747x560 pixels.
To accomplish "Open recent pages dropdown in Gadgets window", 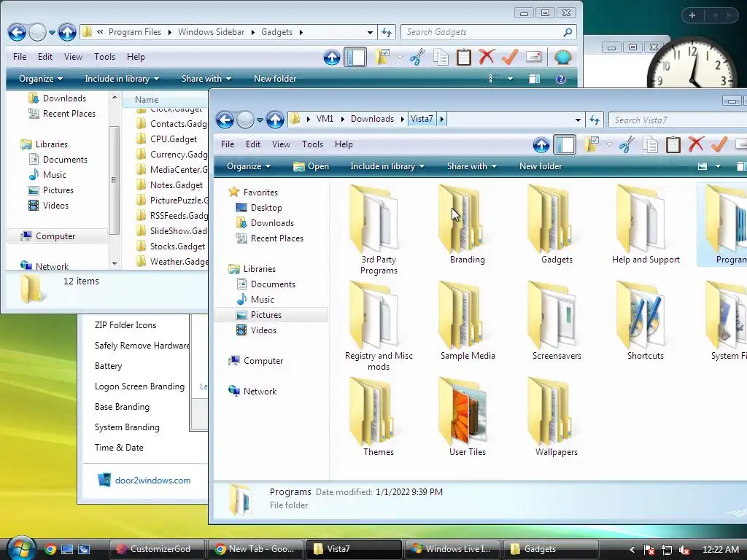I will [52, 32].
